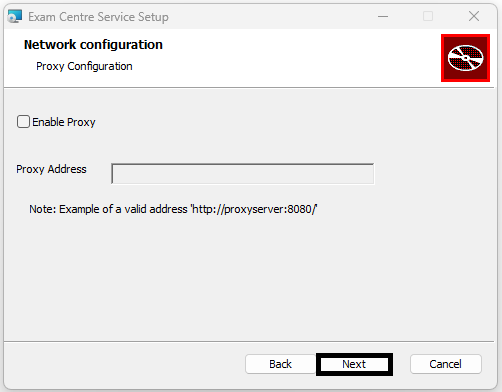Click the Network configuration heading
Screen dimensions: 502x392
tap(93, 45)
